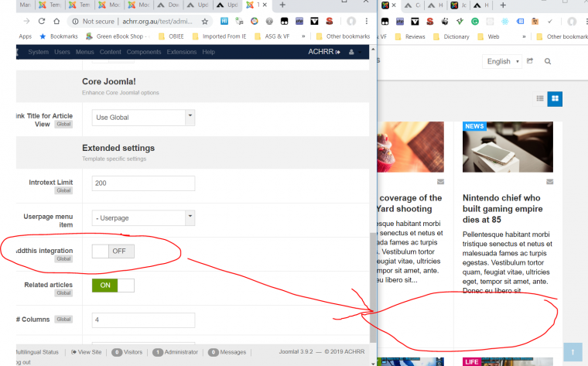Open the Extensions menu in Joomla admin

[x=182, y=52]
